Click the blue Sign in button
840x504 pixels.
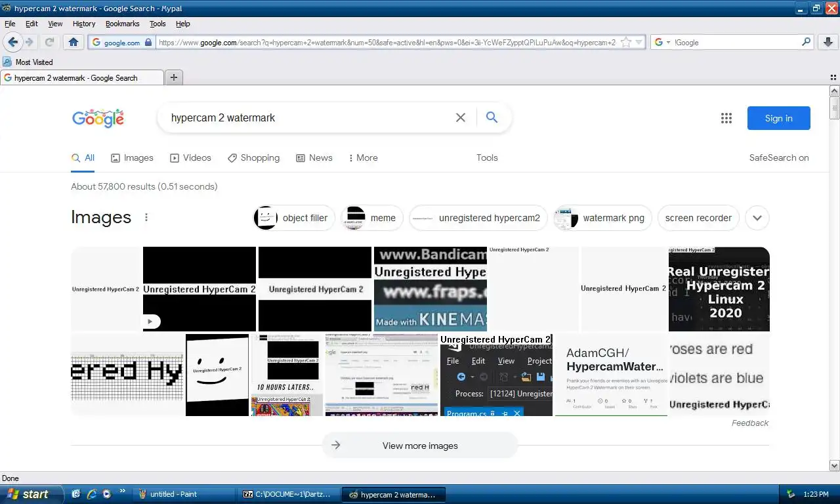(778, 118)
